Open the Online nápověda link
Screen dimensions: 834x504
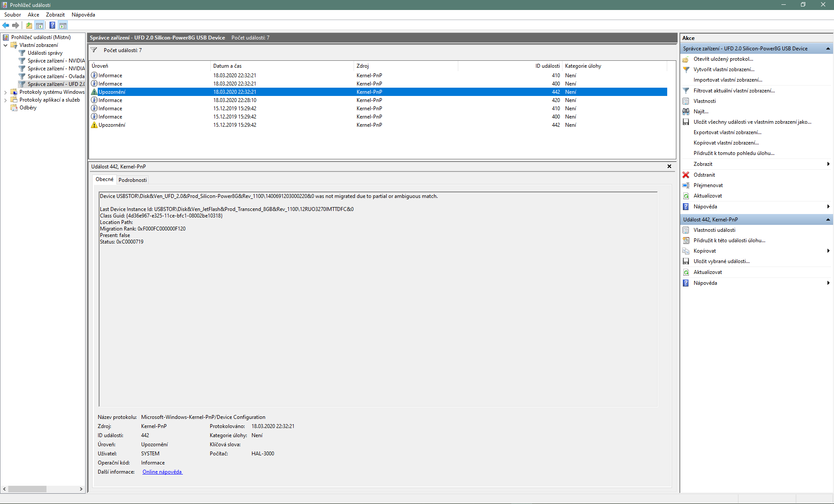(x=162, y=472)
